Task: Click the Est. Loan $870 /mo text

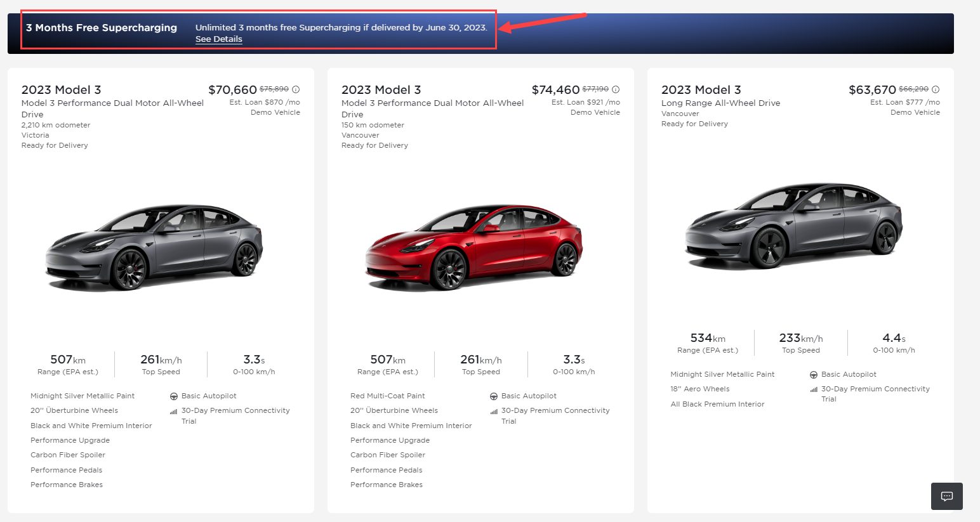Action: (x=265, y=101)
